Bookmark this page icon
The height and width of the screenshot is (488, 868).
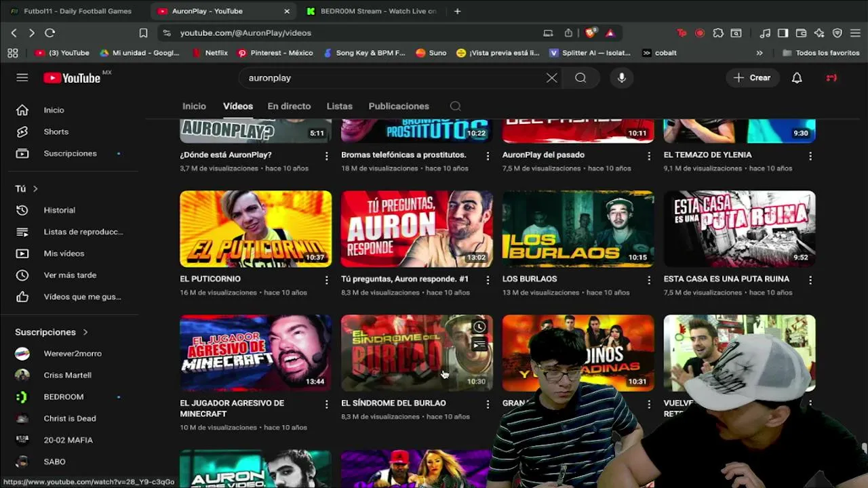click(x=143, y=33)
